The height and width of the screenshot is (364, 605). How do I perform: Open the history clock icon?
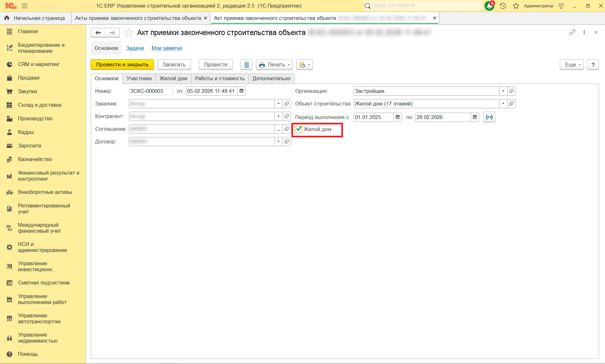[503, 6]
